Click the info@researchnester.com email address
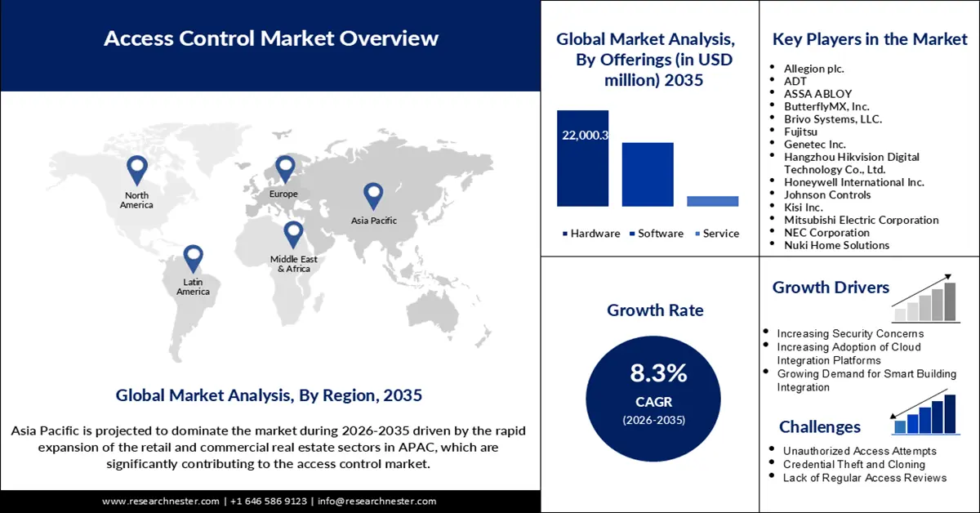This screenshot has width=980, height=513. [x=376, y=501]
